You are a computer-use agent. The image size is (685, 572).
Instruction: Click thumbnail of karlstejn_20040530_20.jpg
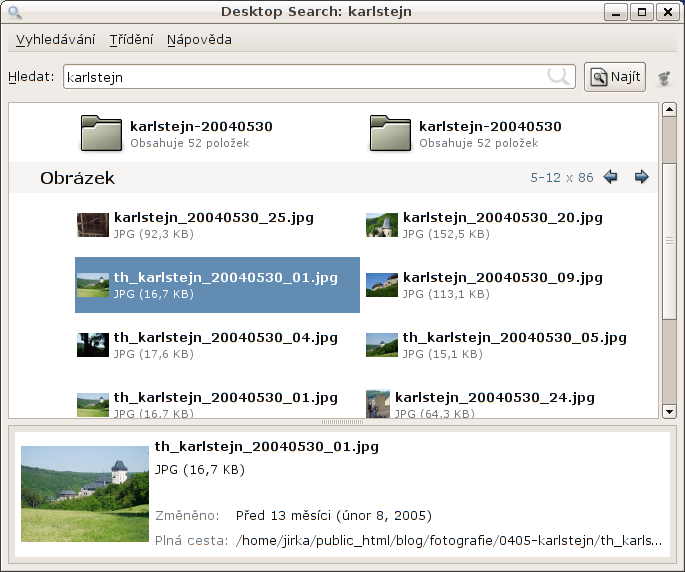click(x=382, y=225)
